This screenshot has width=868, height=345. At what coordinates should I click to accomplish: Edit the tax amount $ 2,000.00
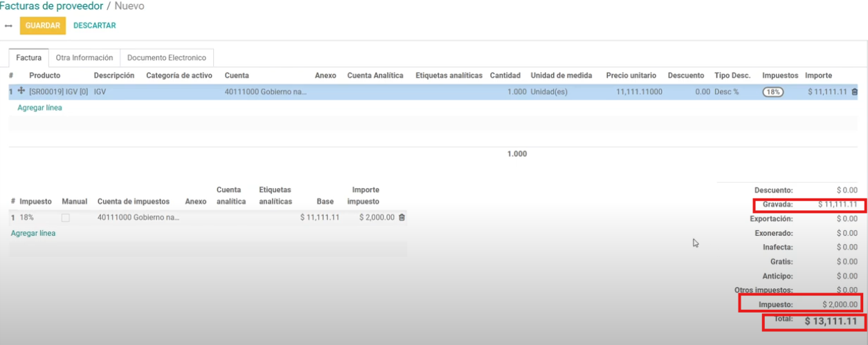377,217
